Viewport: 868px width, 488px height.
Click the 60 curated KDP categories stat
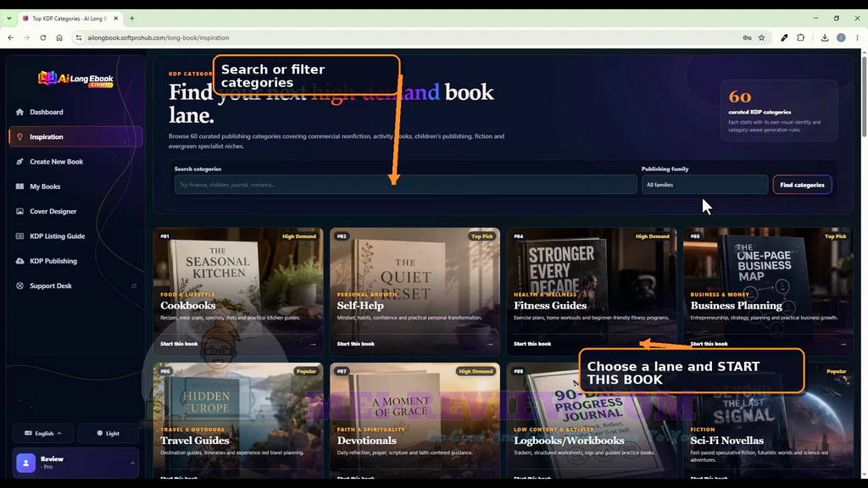(779, 111)
